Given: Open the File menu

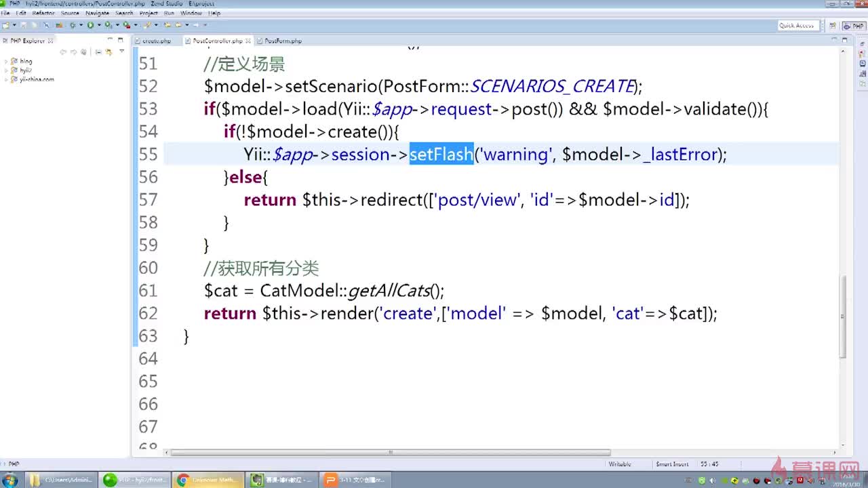Looking at the screenshot, I should point(5,13).
